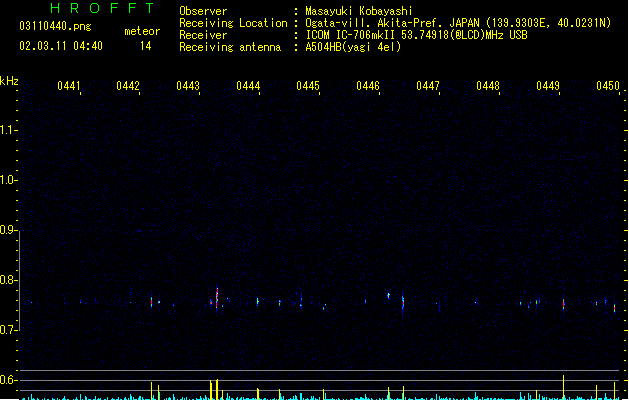Click the A504HB(yagi 4el) antenna text

pos(353,47)
